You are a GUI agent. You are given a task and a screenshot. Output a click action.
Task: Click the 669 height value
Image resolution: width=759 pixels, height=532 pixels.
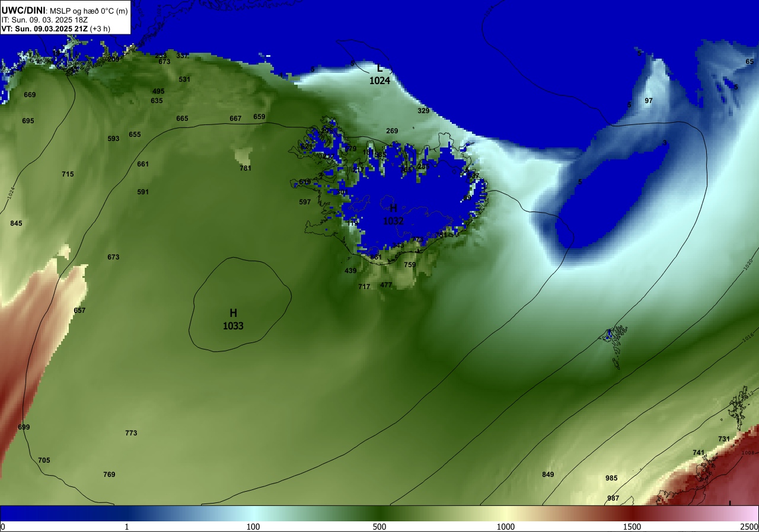[x=30, y=95]
